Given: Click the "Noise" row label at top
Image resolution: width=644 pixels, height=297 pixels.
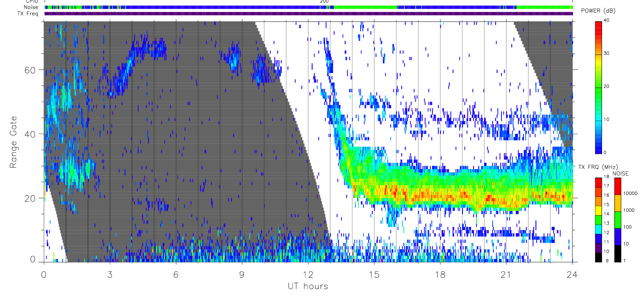Looking at the screenshot, I should coord(31,7).
